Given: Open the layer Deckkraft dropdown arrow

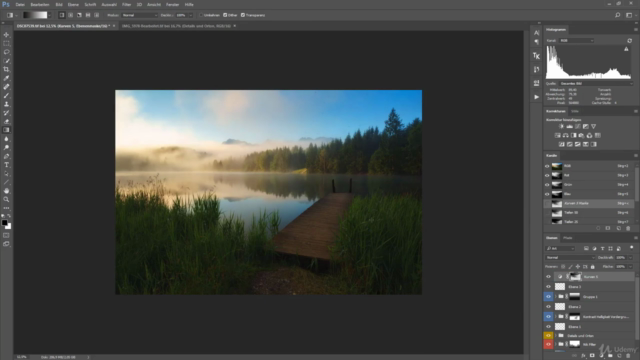Looking at the screenshot, I should (631, 258).
